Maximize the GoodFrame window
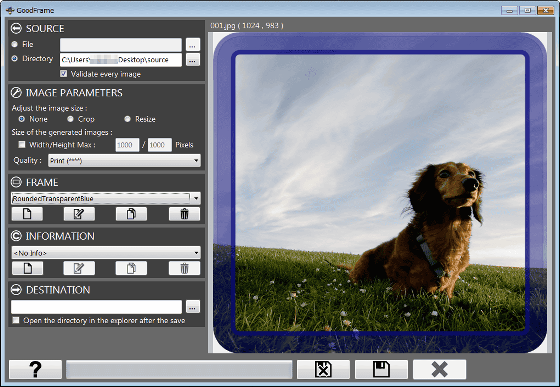The height and width of the screenshot is (387, 560). pyautogui.click(x=527, y=10)
